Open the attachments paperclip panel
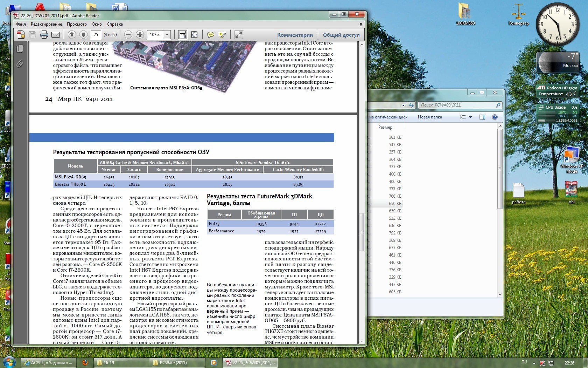The height and width of the screenshot is (368, 588). 20,63
